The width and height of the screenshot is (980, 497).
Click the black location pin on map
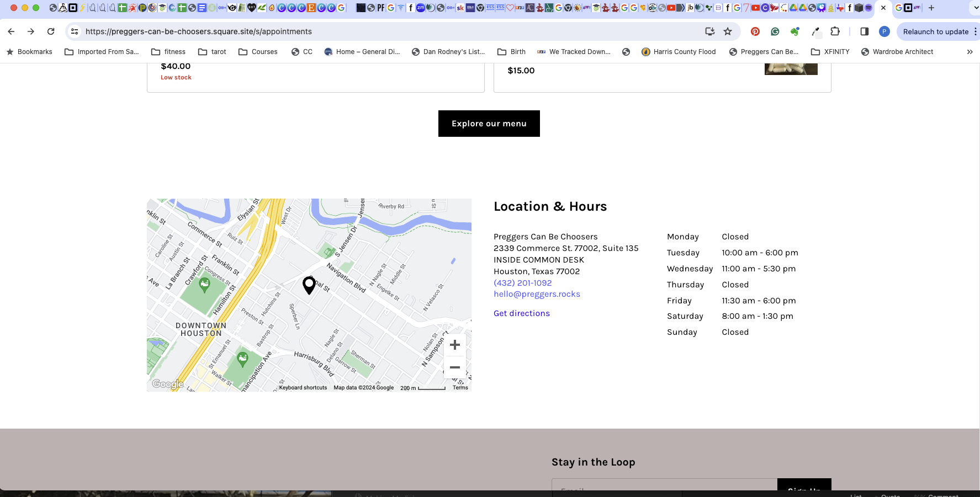point(309,285)
